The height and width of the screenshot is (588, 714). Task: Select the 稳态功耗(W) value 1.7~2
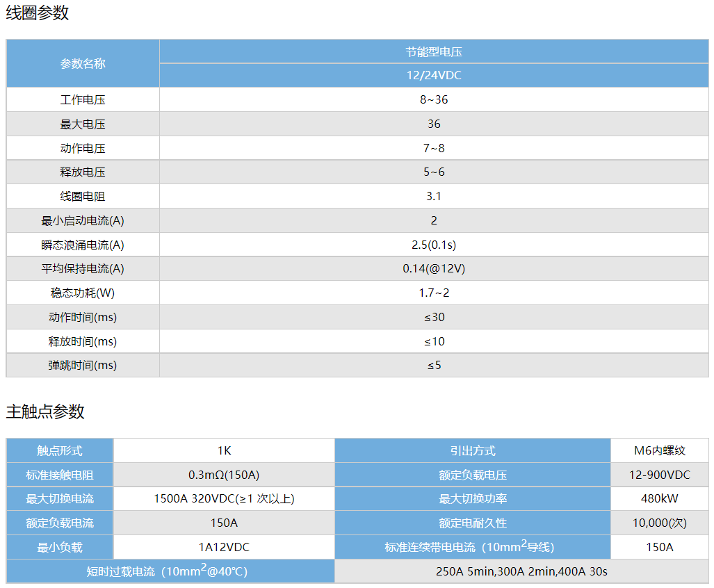click(434, 293)
